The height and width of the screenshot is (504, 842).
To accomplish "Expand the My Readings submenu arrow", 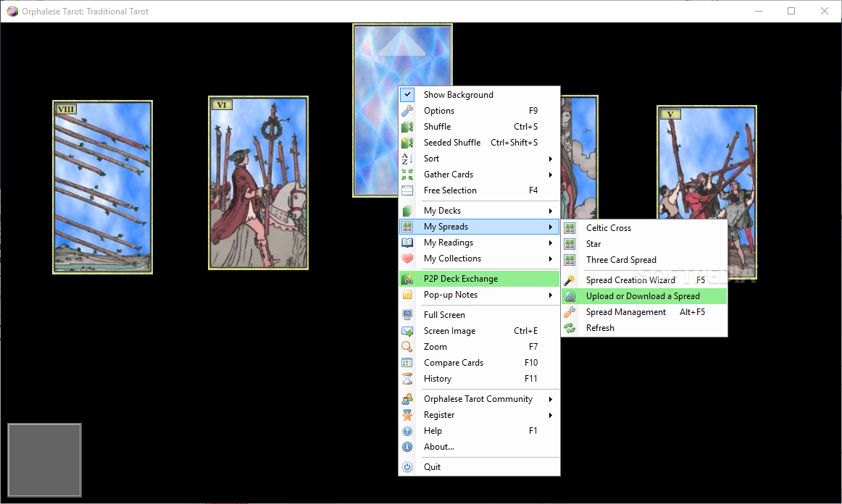I will (551, 243).
